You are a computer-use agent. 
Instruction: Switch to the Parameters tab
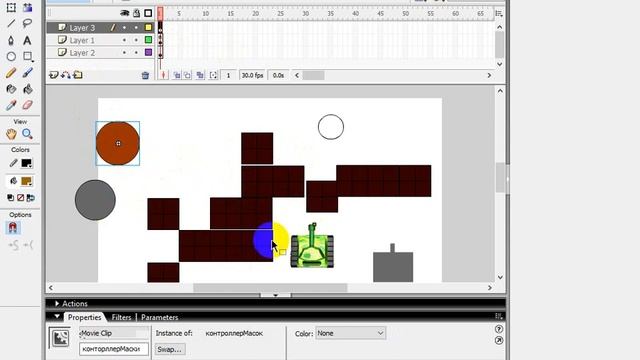tap(160, 317)
